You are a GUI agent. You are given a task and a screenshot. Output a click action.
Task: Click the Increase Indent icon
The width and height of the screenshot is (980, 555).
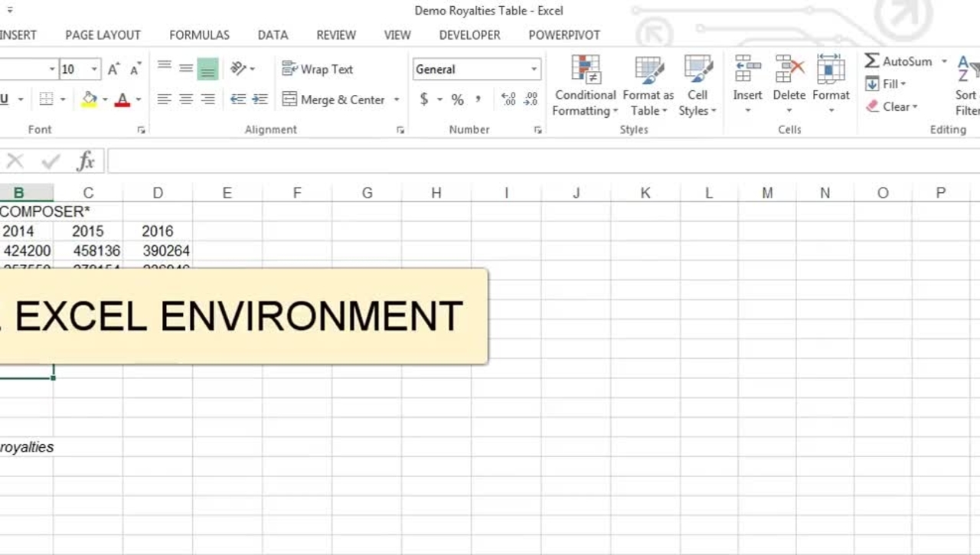click(260, 100)
